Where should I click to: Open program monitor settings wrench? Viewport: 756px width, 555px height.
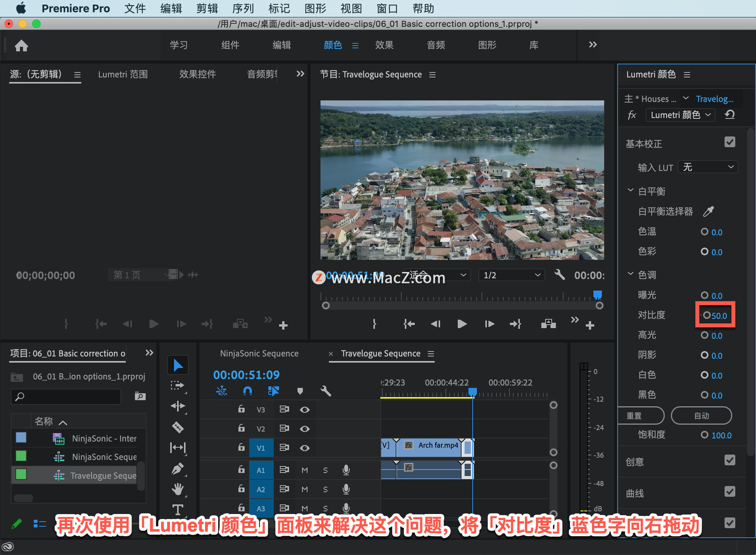pos(559,275)
